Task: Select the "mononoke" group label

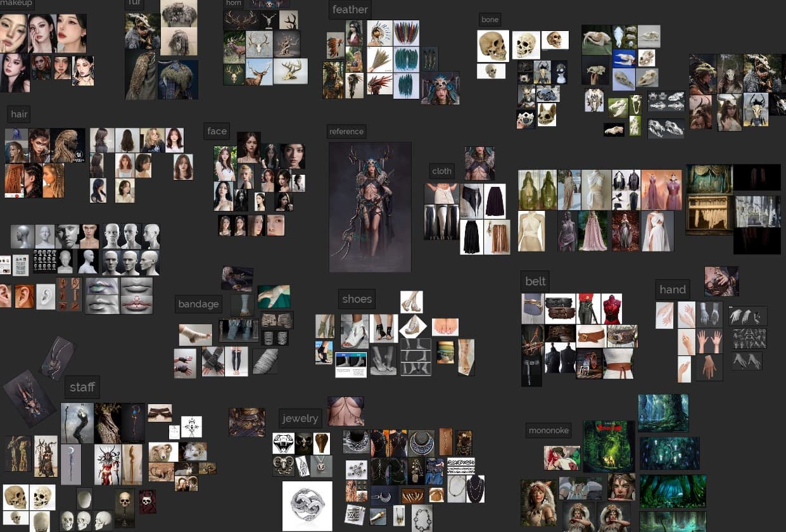Action: coord(548,431)
